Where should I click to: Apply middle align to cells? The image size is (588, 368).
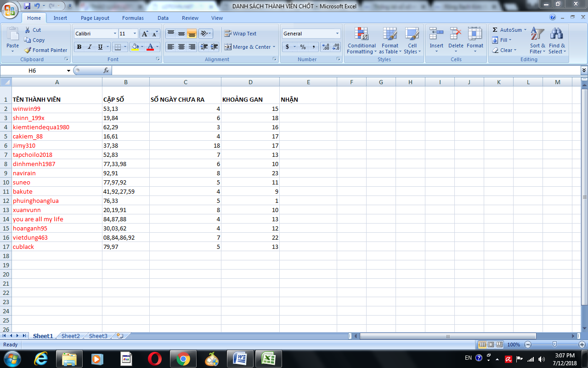pos(181,34)
